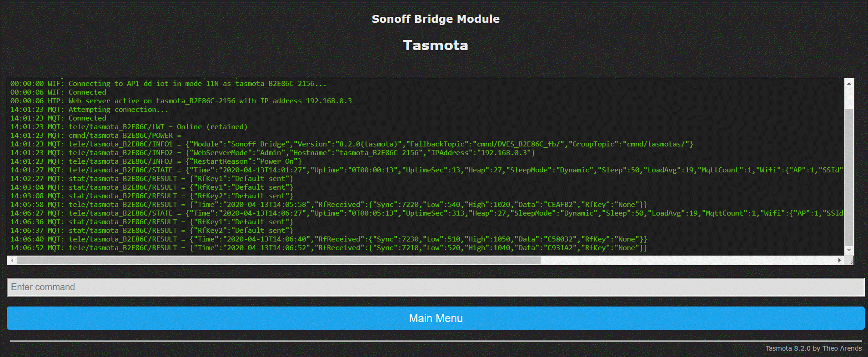Focus the Enter command input field

pyautogui.click(x=435, y=287)
